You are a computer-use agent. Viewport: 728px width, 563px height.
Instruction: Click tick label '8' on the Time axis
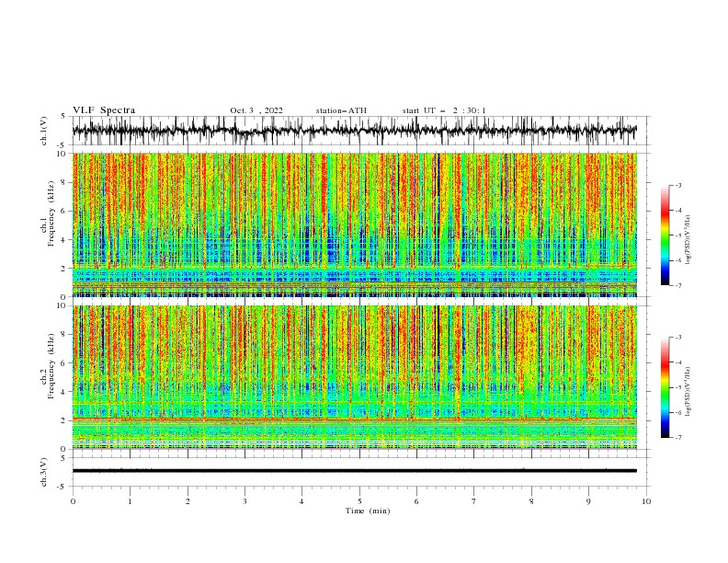[531, 501]
